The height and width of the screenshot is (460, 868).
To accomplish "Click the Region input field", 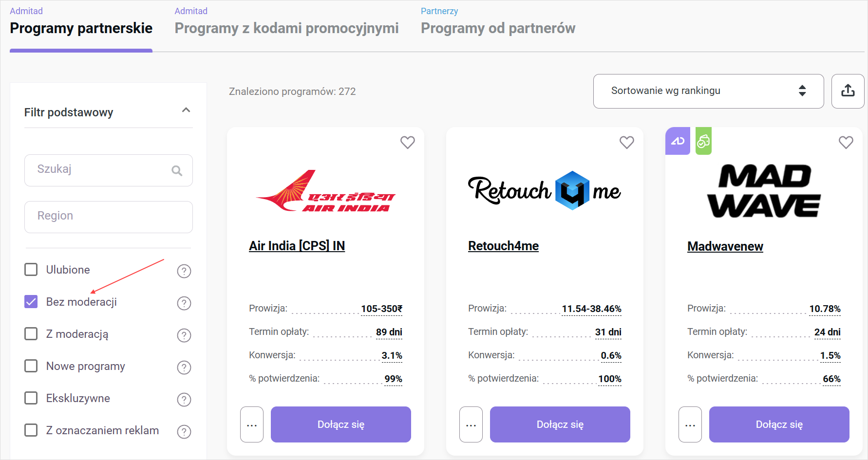I will [108, 217].
